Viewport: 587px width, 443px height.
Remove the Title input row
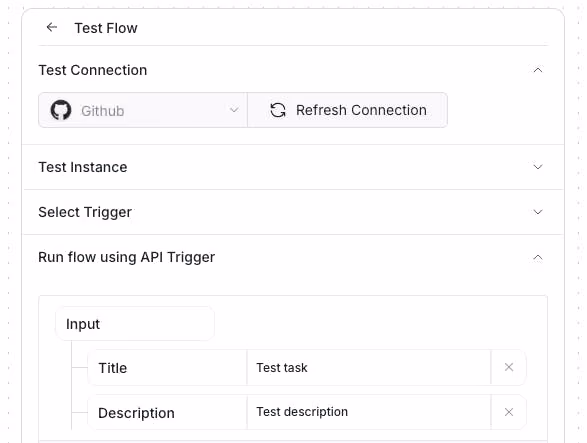(x=509, y=367)
